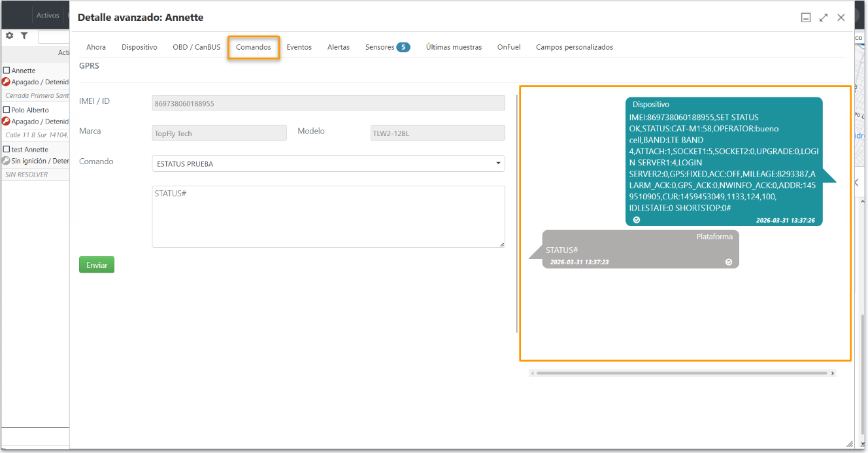Click the Plataforma STATUS# message bubble
This screenshot has width=868, height=453.
click(x=641, y=249)
